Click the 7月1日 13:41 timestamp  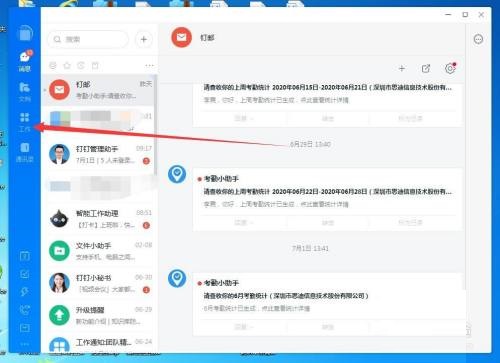310,248
